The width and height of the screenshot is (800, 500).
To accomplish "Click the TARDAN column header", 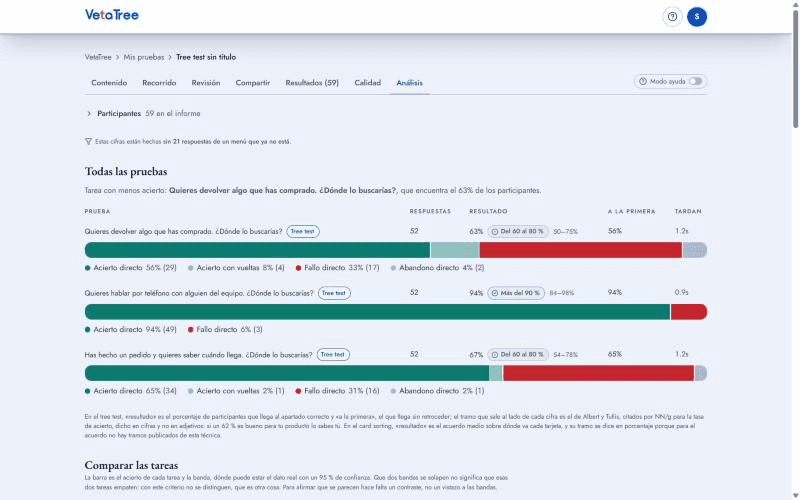I will point(688,211).
